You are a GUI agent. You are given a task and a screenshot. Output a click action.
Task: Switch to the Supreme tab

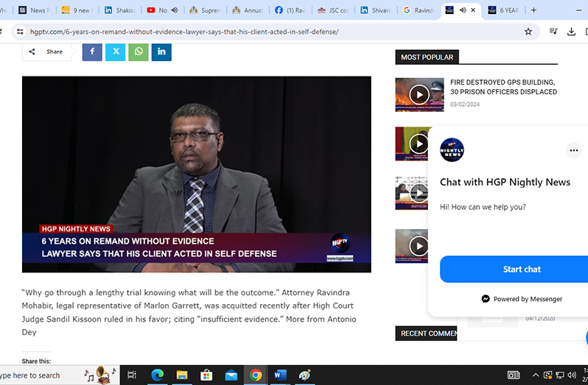(x=205, y=10)
